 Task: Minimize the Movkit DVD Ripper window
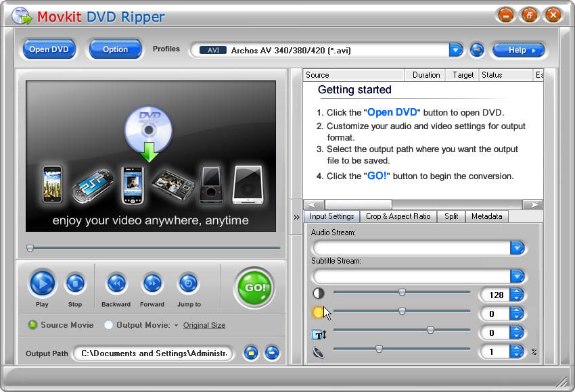pyautogui.click(x=506, y=16)
